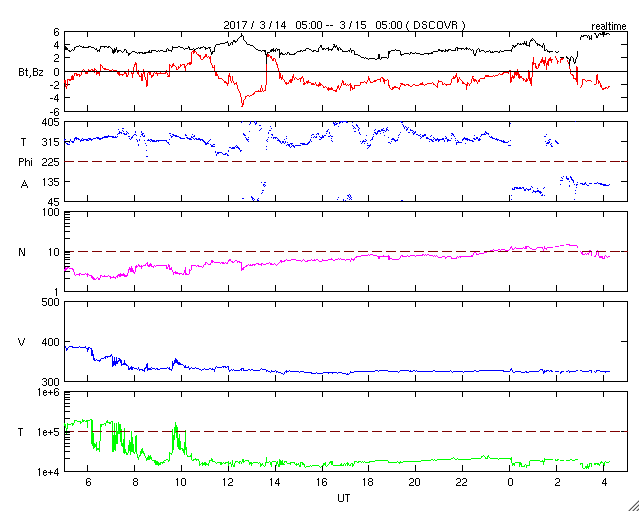Click the resize grip at bottom-right corner
Image resolution: width=640 pixels, height=512 pixels.
click(634, 506)
